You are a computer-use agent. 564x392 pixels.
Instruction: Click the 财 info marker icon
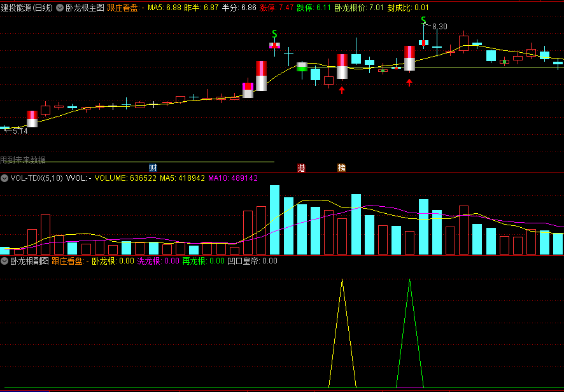coord(153,167)
